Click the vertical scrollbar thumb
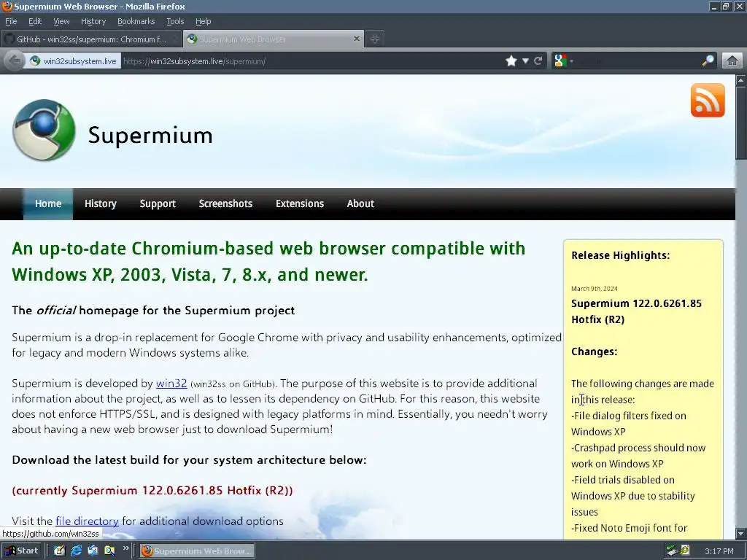The height and width of the screenshot is (560, 747). pyautogui.click(x=741, y=124)
